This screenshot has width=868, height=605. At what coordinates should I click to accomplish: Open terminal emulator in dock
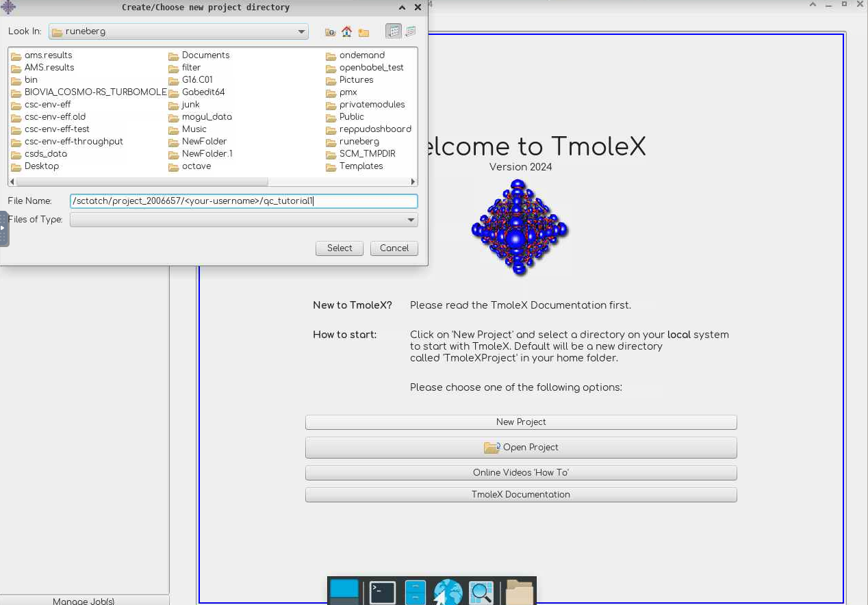point(383,592)
